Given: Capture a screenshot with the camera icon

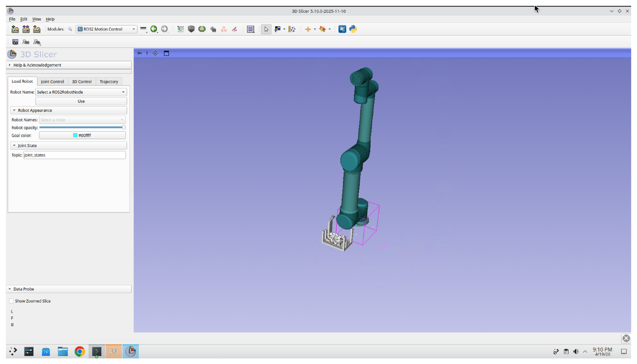Looking at the screenshot, I should [x=15, y=42].
